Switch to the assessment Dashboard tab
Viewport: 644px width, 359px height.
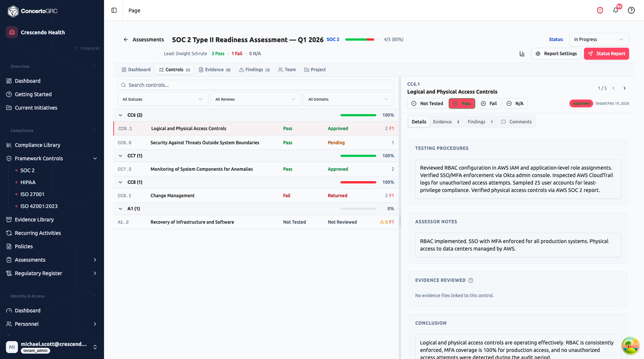coord(136,70)
